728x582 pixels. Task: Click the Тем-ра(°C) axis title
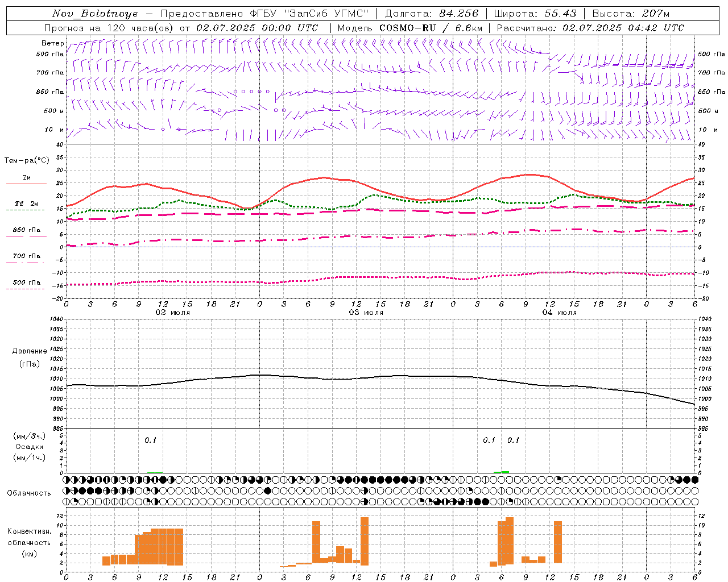coord(27,161)
